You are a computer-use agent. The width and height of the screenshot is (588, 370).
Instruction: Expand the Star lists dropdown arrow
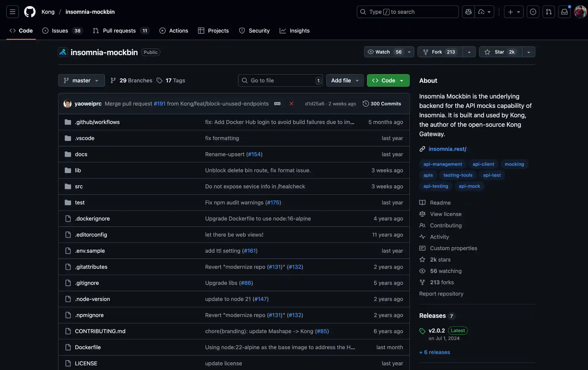point(529,52)
